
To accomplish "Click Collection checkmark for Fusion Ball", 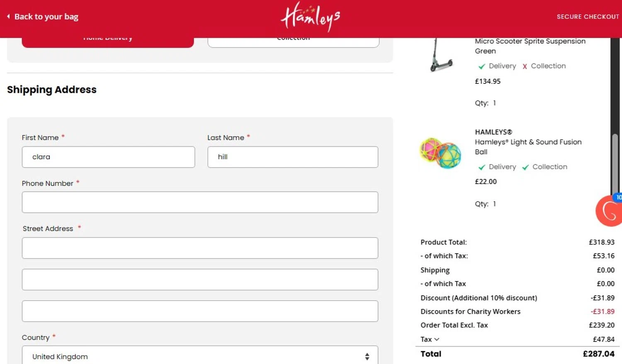I will [525, 167].
